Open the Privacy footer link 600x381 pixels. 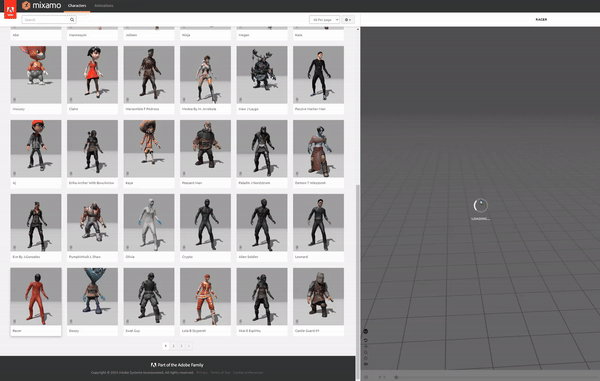(202, 373)
